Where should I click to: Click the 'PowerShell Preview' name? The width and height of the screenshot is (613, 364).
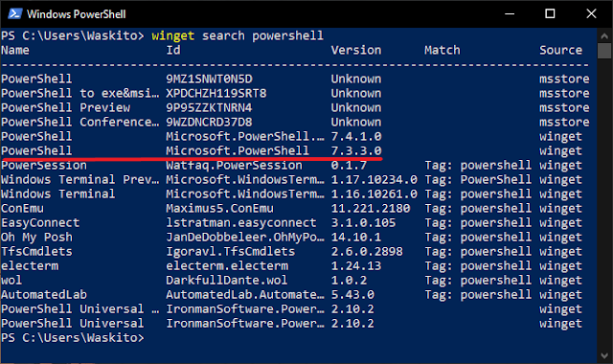[x=66, y=107]
